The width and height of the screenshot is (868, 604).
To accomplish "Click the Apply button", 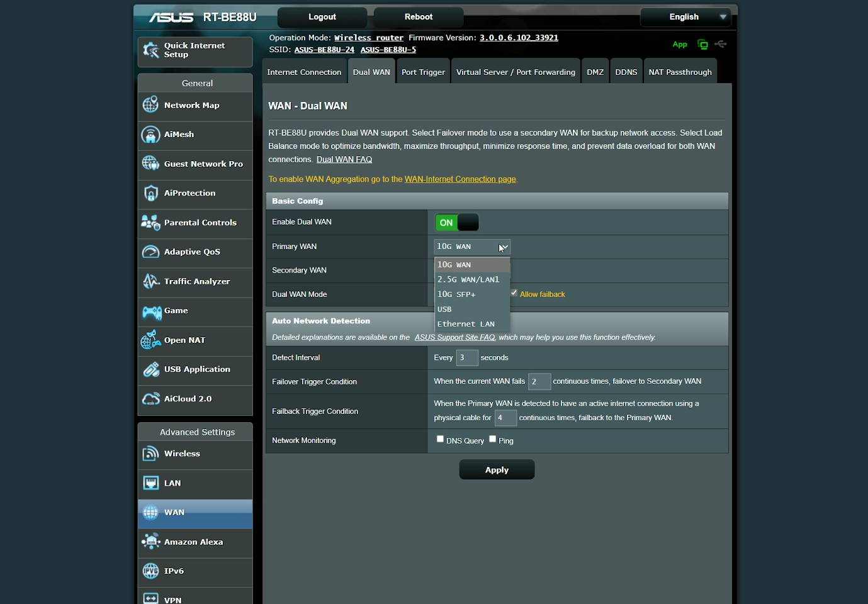I will click(497, 469).
